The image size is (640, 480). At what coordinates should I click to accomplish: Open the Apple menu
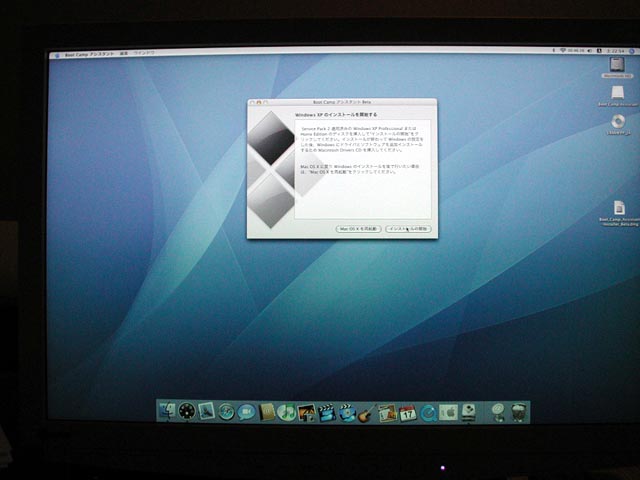56,54
